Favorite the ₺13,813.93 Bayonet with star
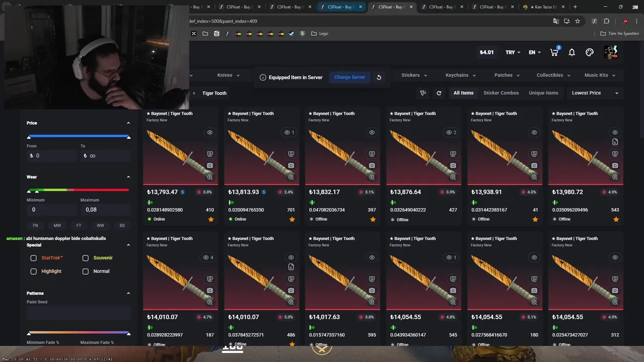The width and height of the screenshot is (644, 362). click(292, 219)
